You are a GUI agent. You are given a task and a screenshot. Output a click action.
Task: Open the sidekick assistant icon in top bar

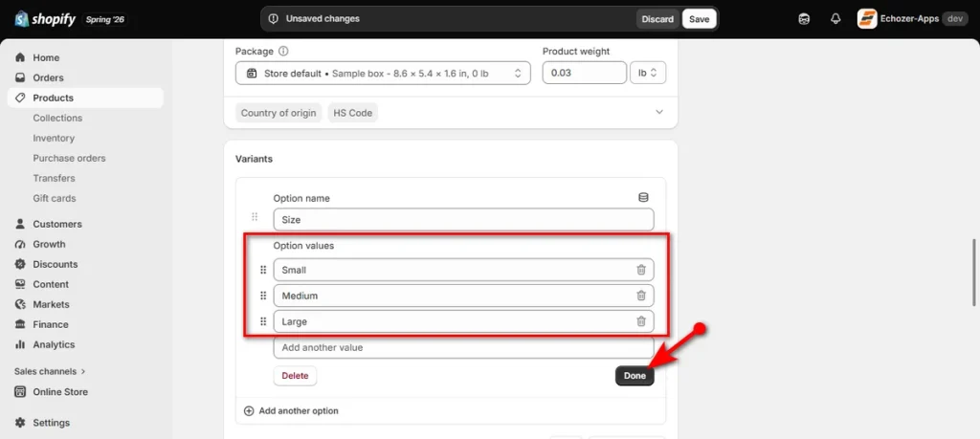pos(804,19)
